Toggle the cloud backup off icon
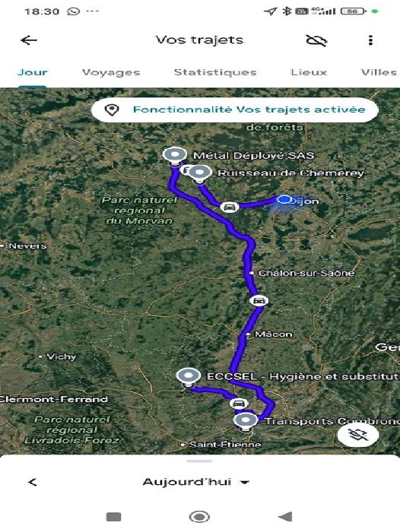Image resolution: width=400 pixels, height=532 pixels. [x=316, y=40]
